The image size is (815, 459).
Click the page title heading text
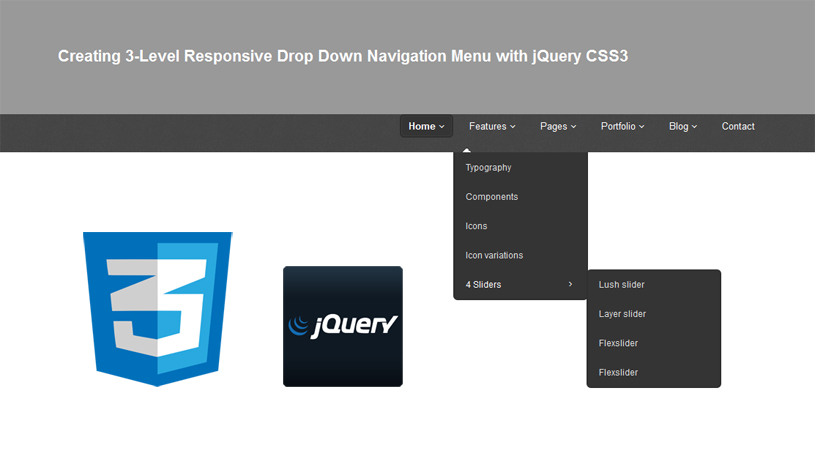point(343,57)
